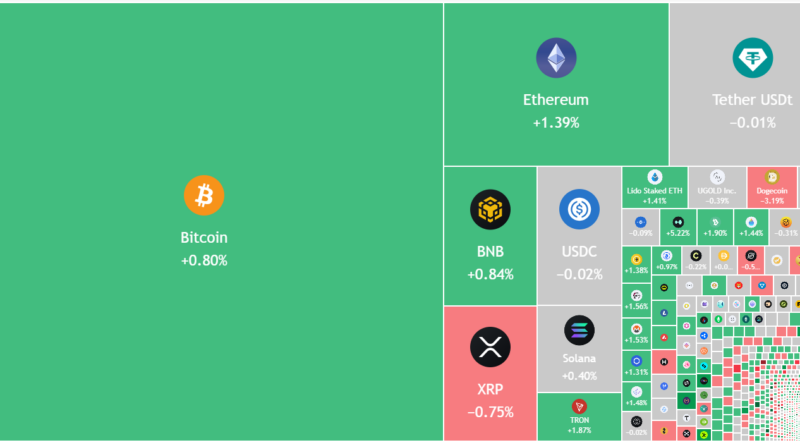The width and height of the screenshot is (800, 445).
Task: Click Ethereum's +1.39% change value
Action: (x=556, y=122)
